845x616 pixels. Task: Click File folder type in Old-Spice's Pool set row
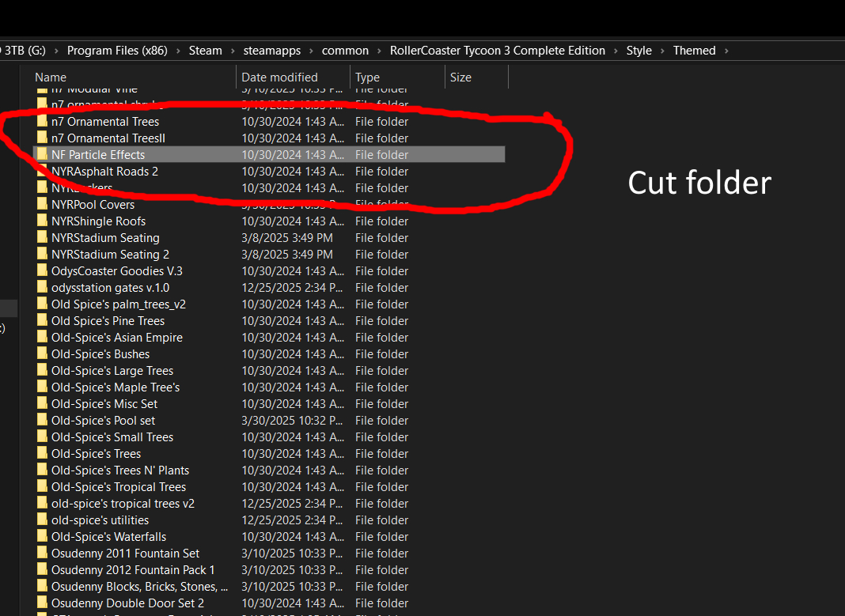tap(381, 420)
